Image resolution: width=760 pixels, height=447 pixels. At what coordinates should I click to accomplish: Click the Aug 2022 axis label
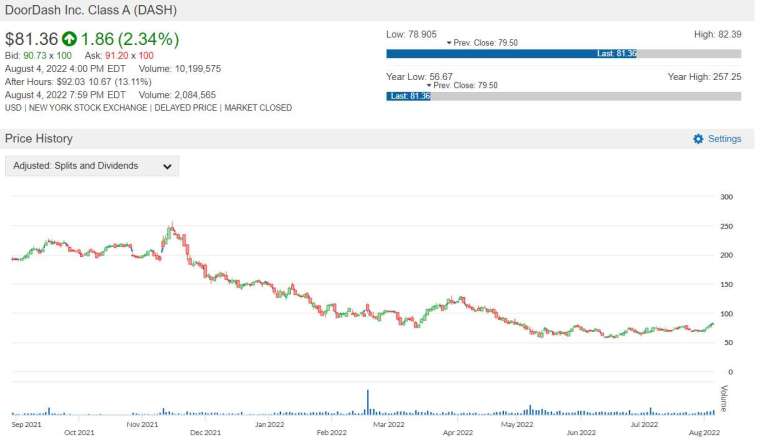tap(704, 432)
